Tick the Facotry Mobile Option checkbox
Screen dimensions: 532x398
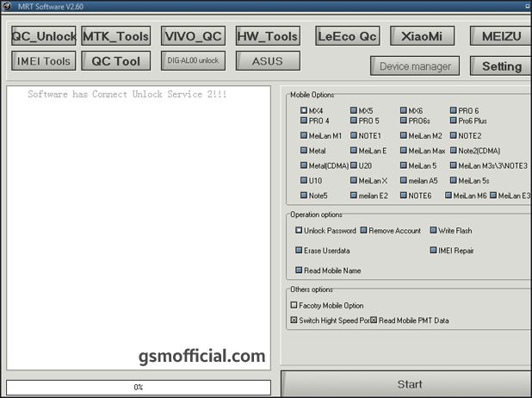point(294,305)
